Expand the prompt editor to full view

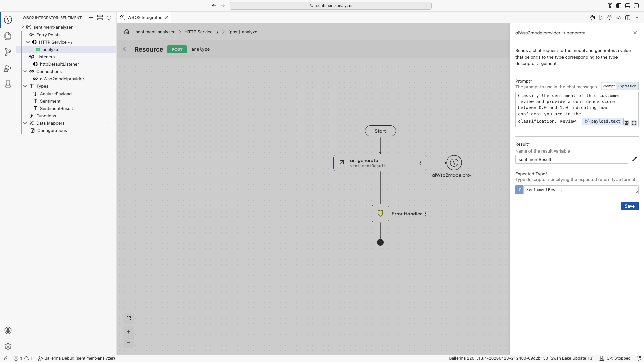click(x=634, y=123)
